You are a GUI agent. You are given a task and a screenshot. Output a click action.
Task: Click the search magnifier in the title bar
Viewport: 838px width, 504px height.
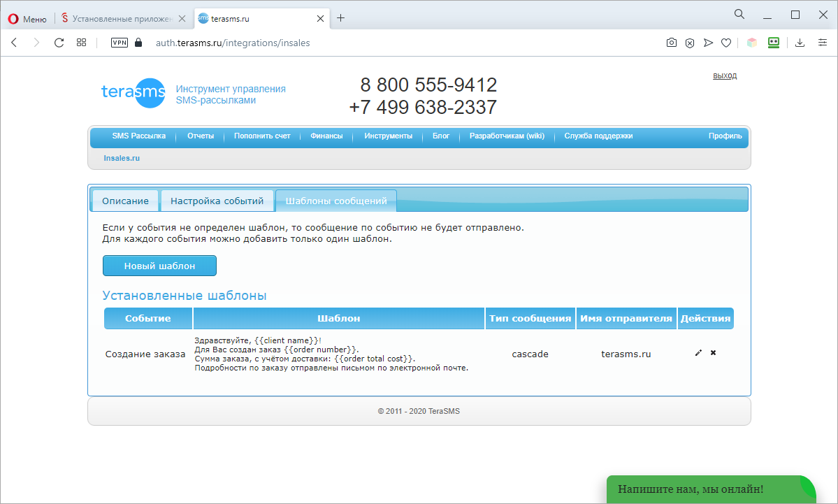coord(739,15)
